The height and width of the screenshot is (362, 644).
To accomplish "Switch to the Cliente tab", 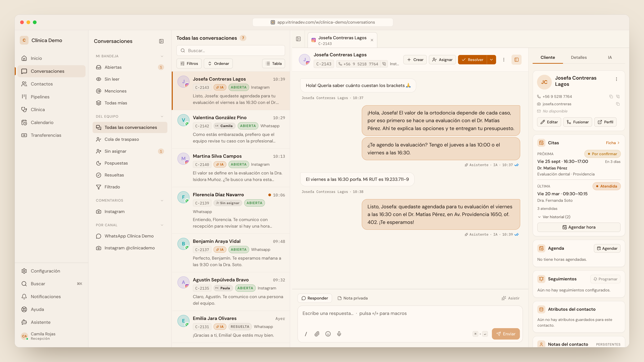I will point(548,57).
